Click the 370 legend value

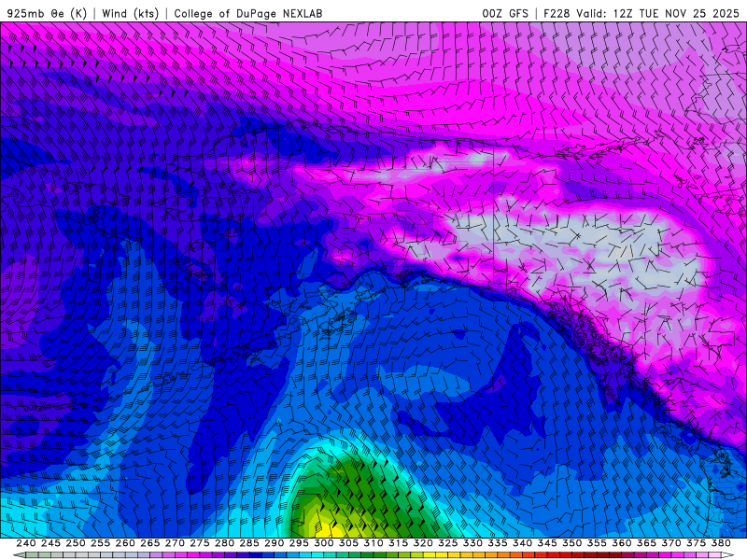point(671,543)
